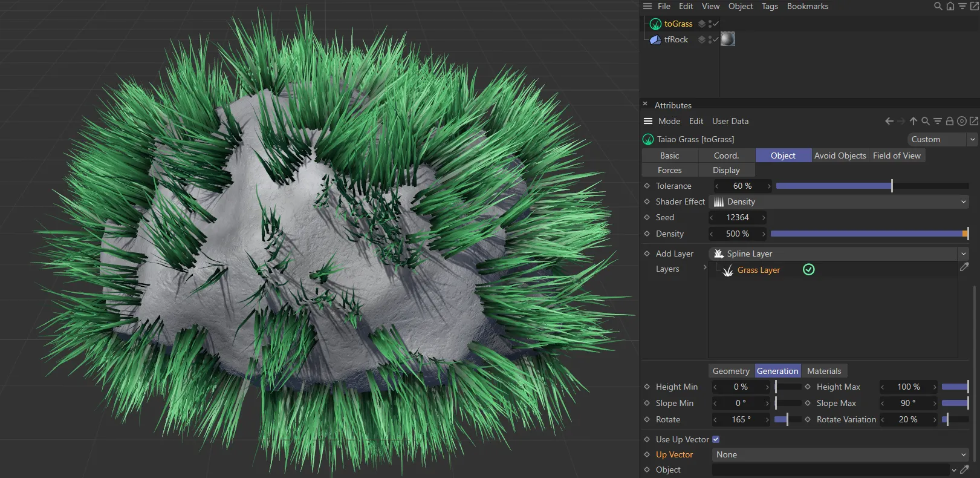Click the Object Manager search icon

point(938,6)
